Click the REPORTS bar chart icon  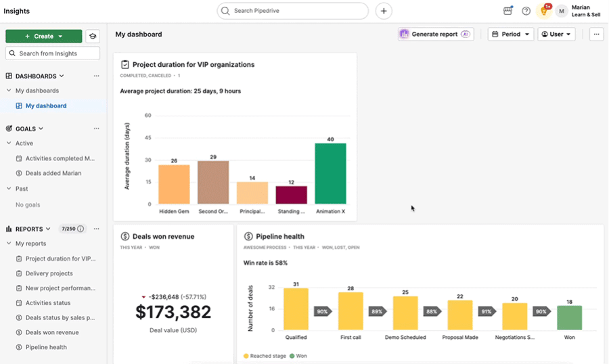[x=9, y=229]
